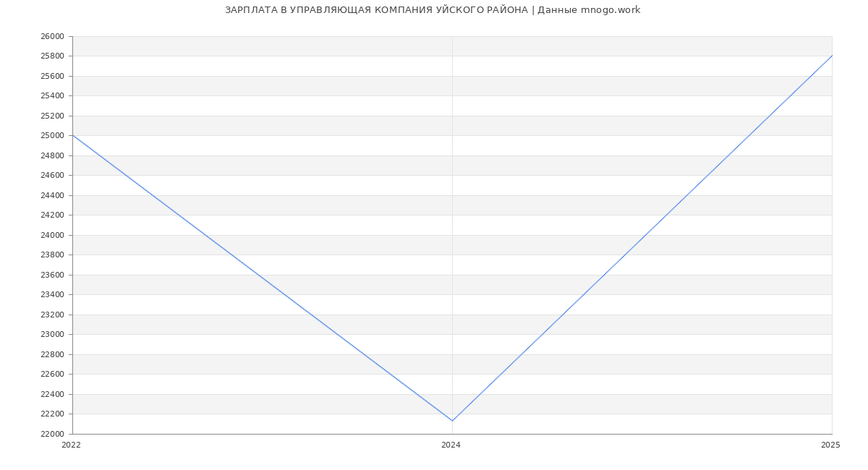This screenshot has height=470, width=868.
Task: Click the 24800 y-axis label
Action: pyautogui.click(x=52, y=155)
